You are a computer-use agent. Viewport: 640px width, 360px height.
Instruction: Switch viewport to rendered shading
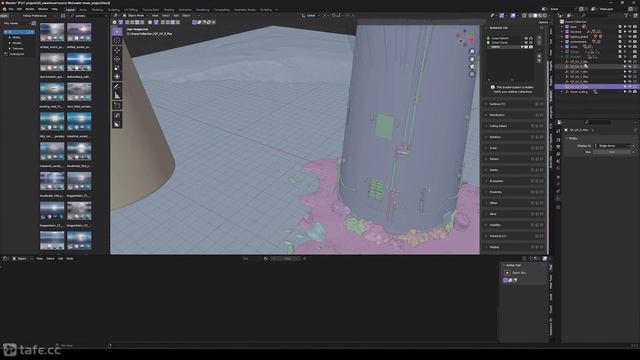(545, 16)
